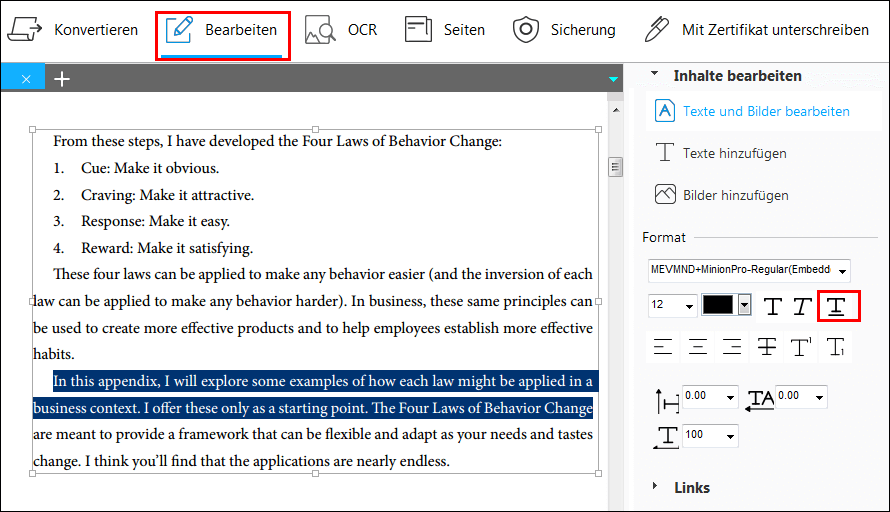890x512 pixels.
Task: Toggle italic text formatting
Action: pyautogui.click(x=801, y=306)
